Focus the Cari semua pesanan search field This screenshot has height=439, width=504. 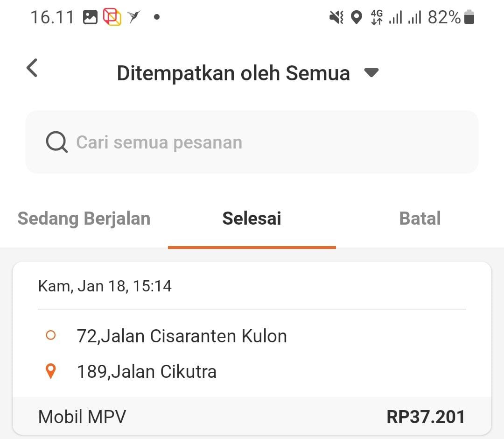pos(252,142)
